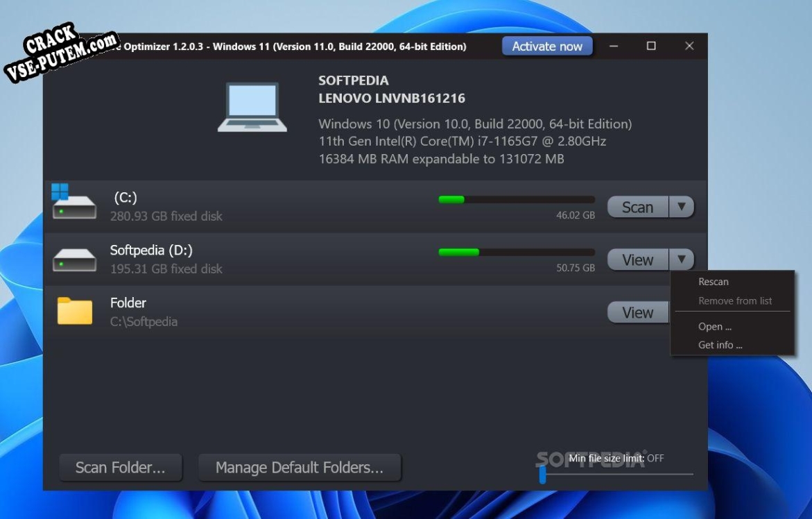This screenshot has width=812, height=519.
Task: Select Rescan from the context menu
Action: click(713, 282)
